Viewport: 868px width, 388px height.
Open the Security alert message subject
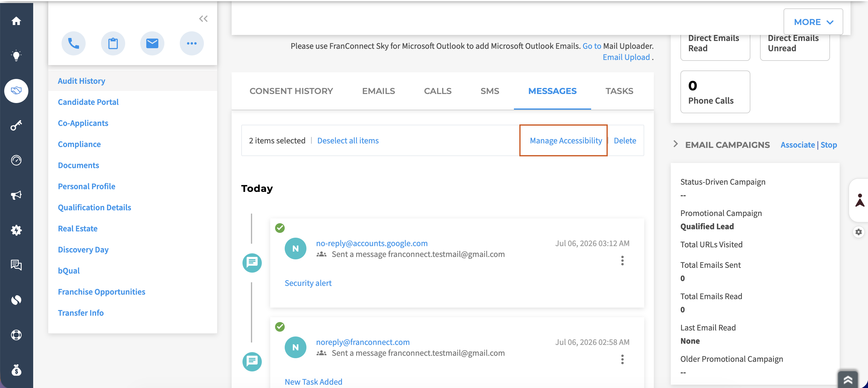[x=308, y=283]
